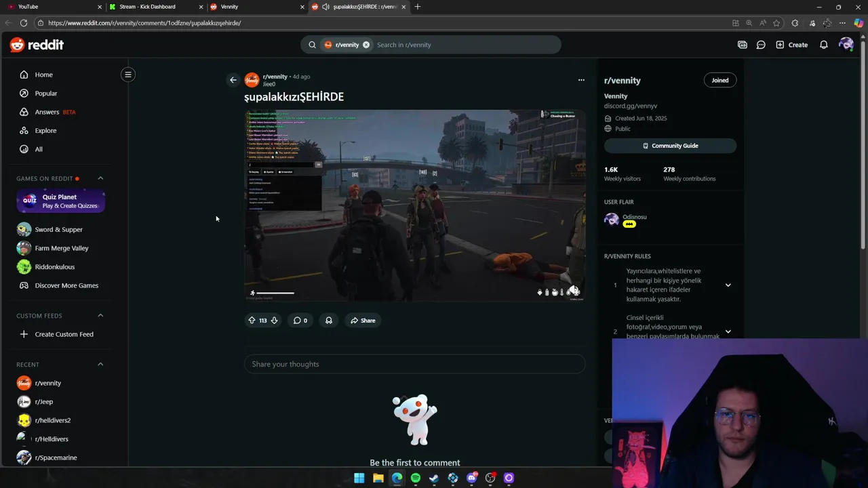Give an award to the post

tap(329, 321)
